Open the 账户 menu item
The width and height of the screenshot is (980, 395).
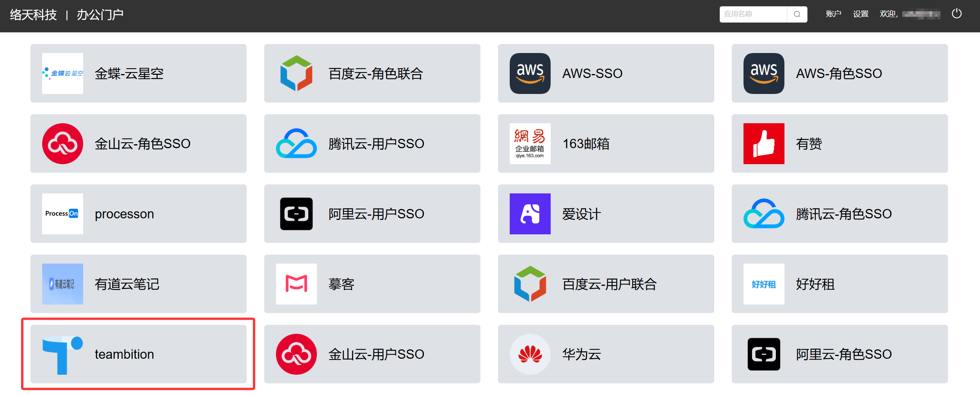coord(833,14)
